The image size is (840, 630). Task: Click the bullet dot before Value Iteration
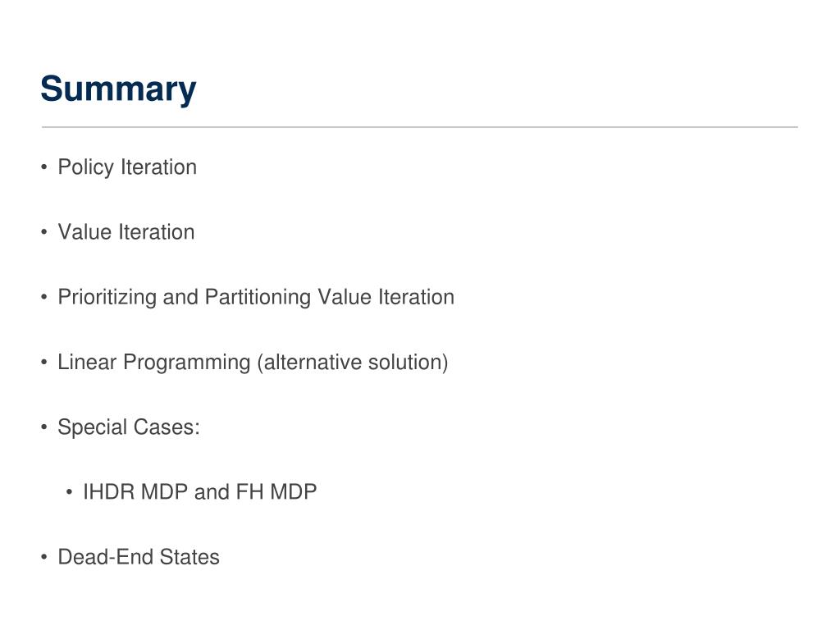pos(44,232)
